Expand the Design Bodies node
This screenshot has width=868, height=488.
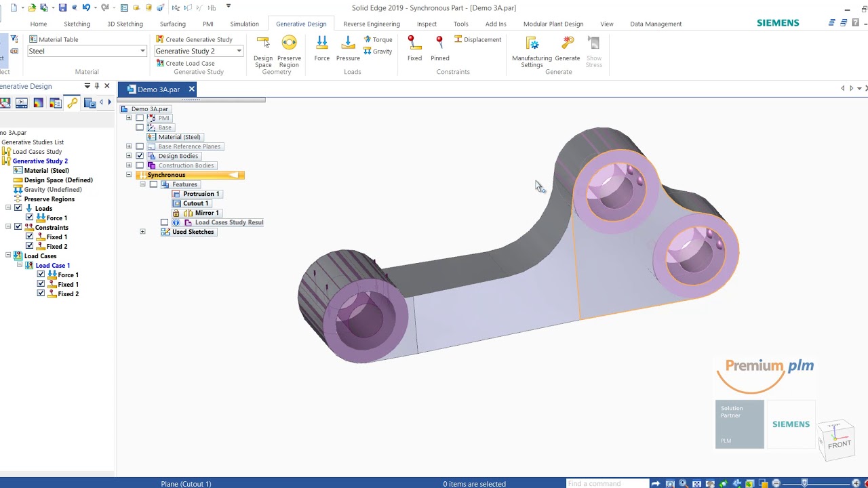coord(129,156)
